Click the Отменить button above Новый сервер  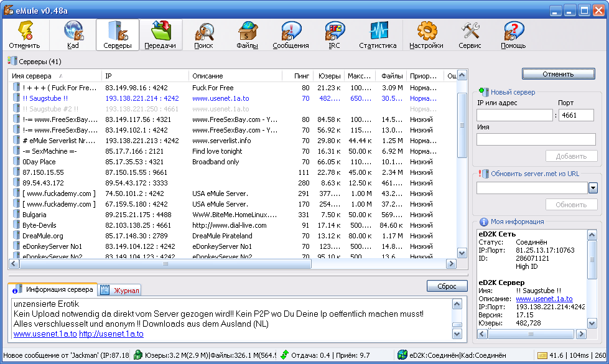(558, 74)
